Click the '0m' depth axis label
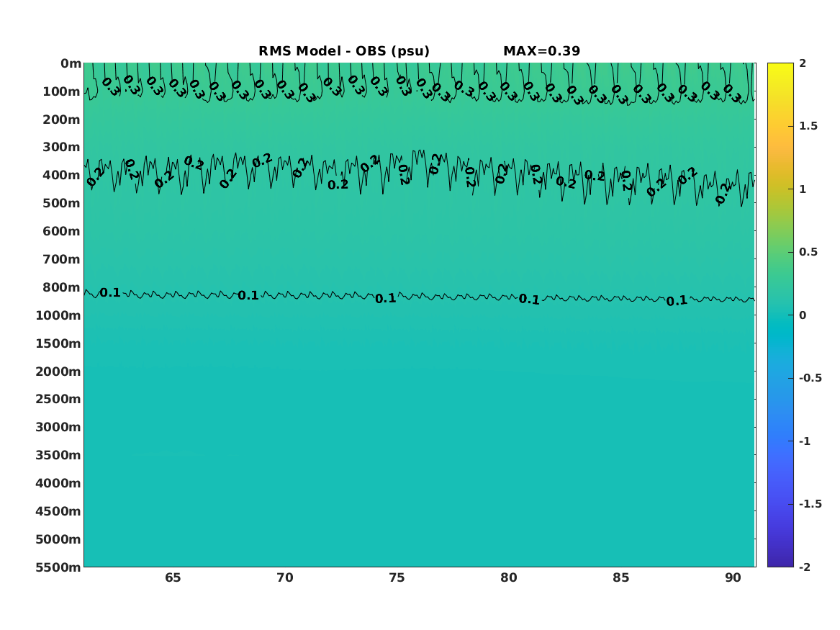Viewport: 840px width, 630px height. point(71,64)
